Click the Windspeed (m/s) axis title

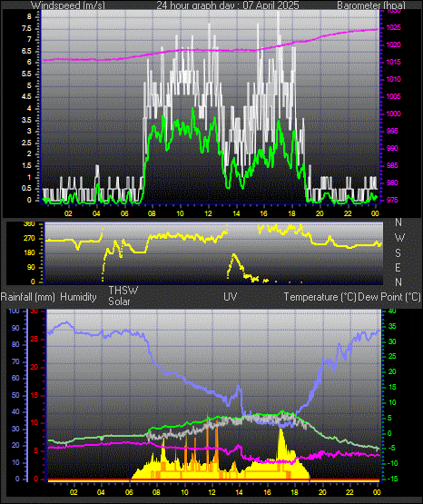[x=68, y=5]
